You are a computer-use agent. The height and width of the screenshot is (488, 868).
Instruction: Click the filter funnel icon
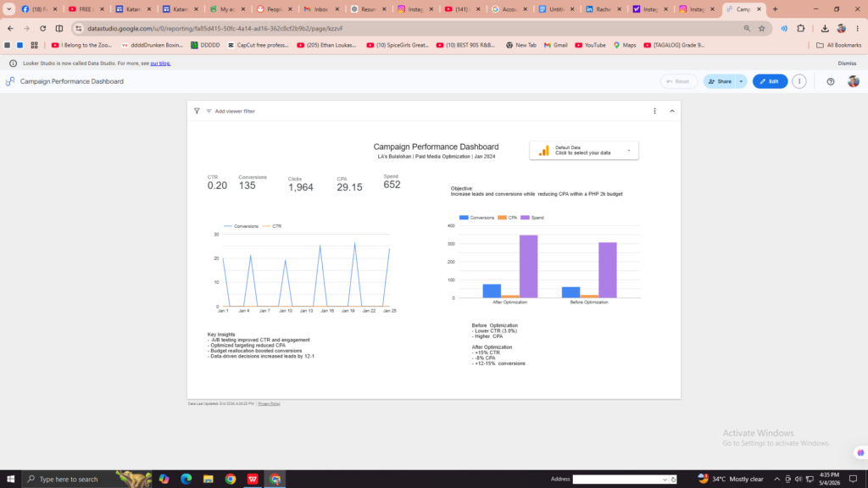[197, 111]
